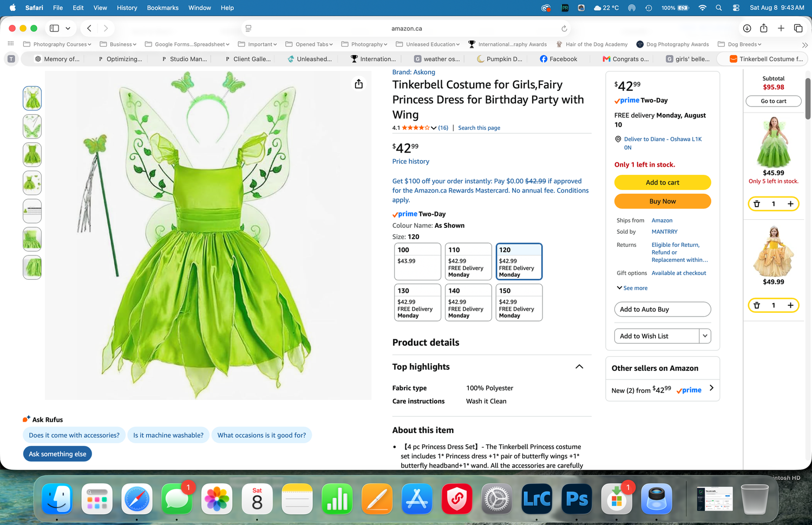The width and height of the screenshot is (812, 525).
Task: Click the bookmarks grid icon
Action: [11, 44]
